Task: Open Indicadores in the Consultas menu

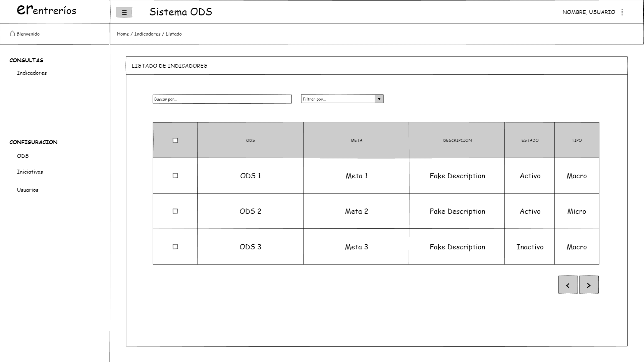Action: coord(32,73)
